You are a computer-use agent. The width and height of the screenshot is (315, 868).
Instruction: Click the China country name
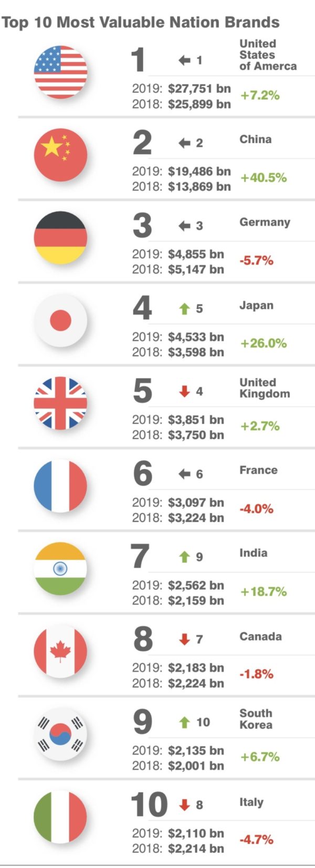(256, 140)
